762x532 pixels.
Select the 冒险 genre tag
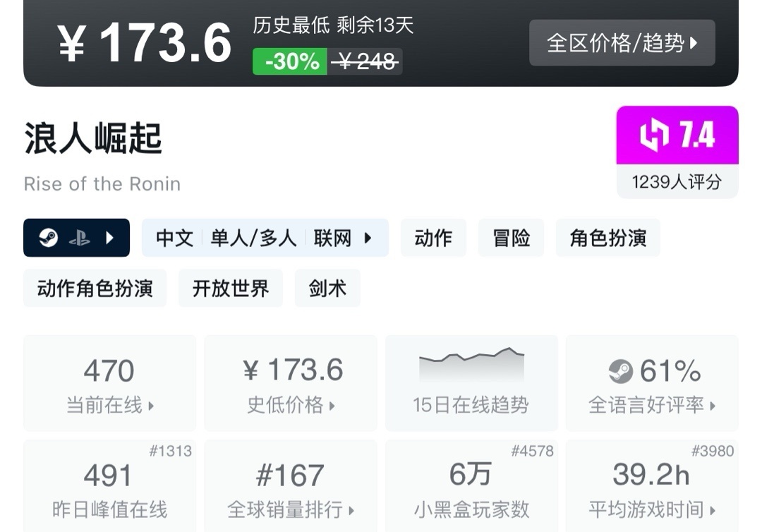[x=511, y=238]
